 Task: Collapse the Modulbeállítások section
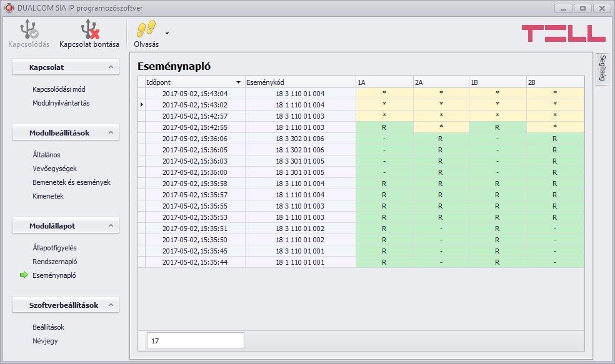point(111,133)
